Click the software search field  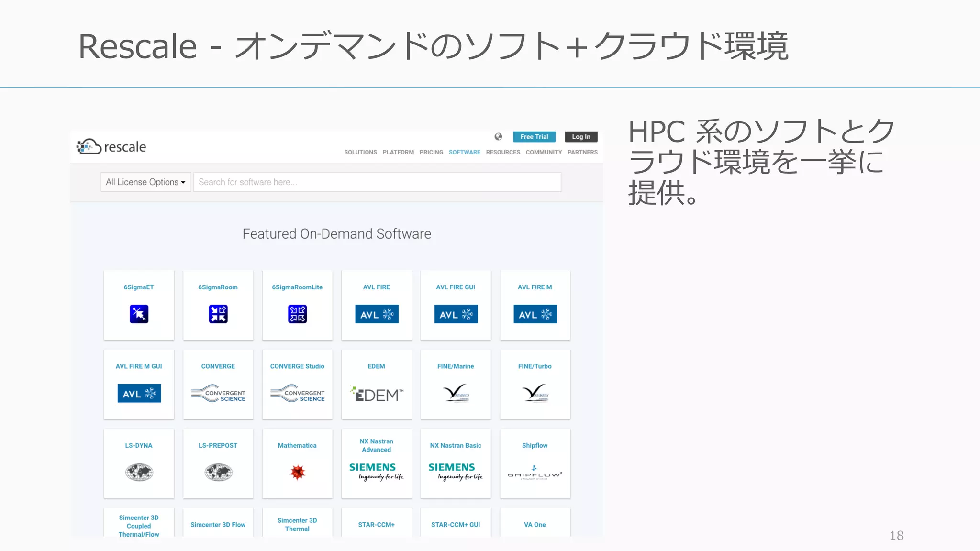pyautogui.click(x=377, y=182)
